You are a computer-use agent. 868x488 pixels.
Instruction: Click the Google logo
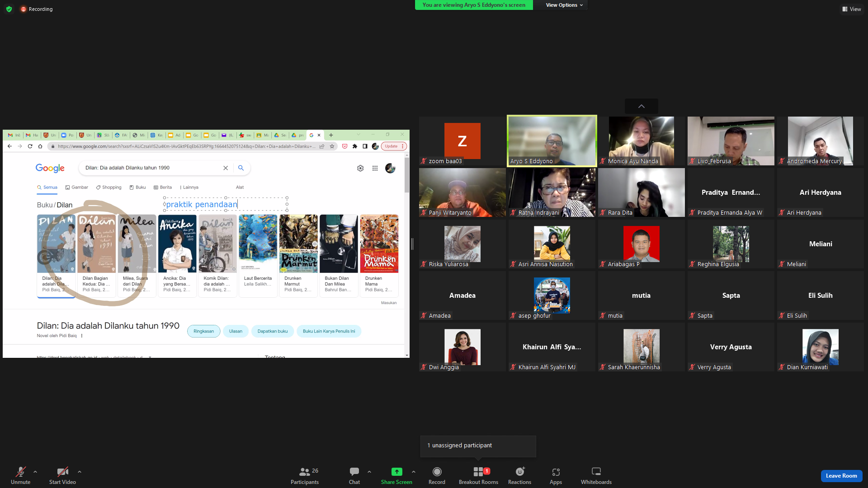point(50,168)
